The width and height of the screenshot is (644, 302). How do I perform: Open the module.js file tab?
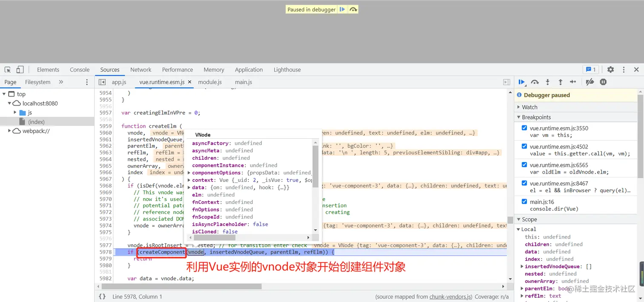210,82
